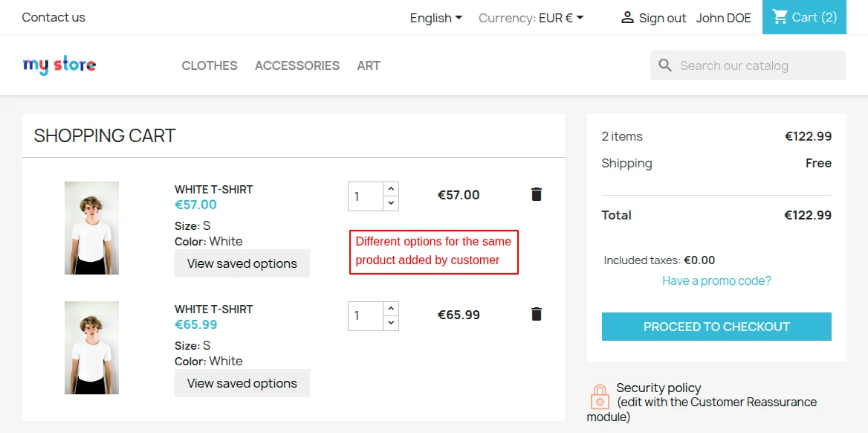Click the 'Have a promo code?' link

point(716,280)
